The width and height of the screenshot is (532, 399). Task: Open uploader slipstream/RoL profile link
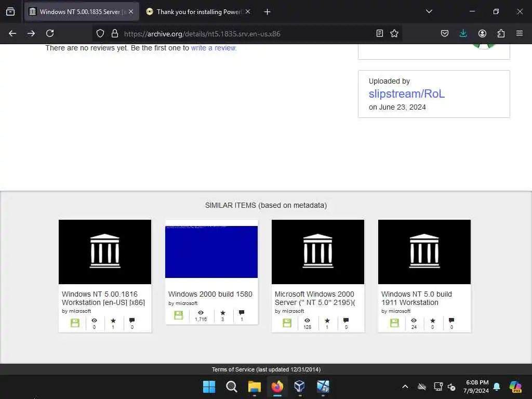pos(406,94)
